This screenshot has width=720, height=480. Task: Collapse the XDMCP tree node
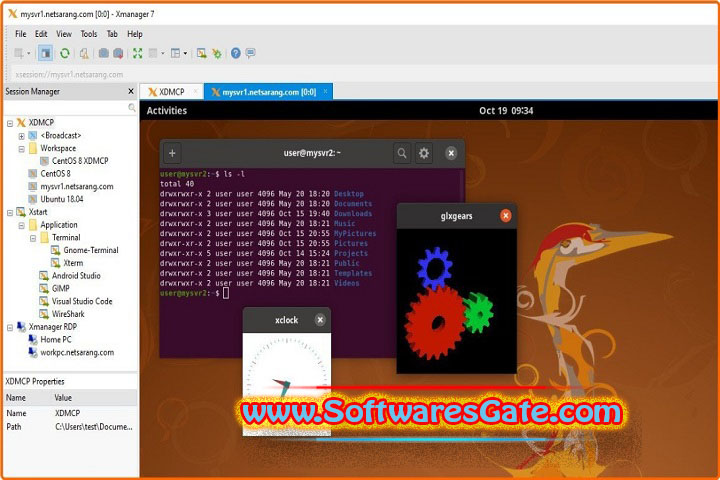tap(10, 123)
